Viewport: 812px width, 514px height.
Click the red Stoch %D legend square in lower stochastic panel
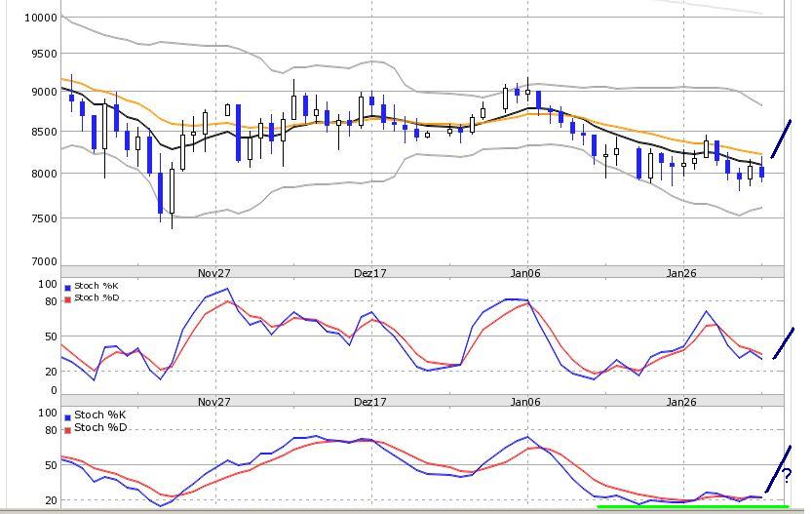click(x=67, y=430)
